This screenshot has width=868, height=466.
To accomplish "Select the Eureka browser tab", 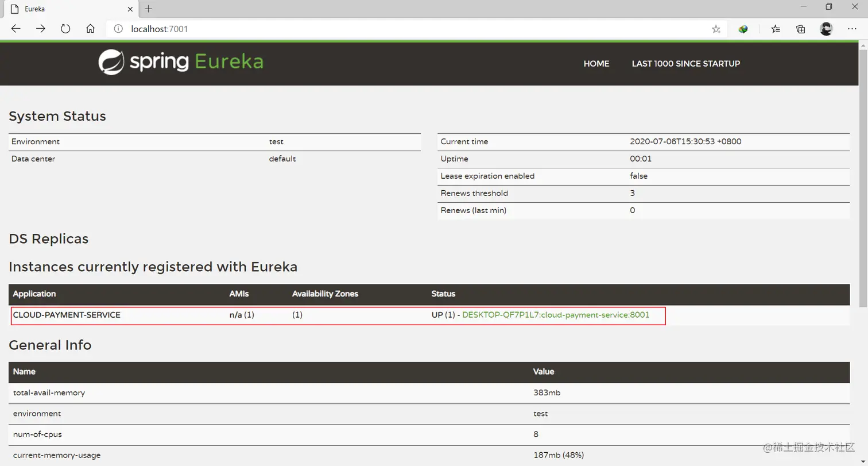I will point(72,9).
